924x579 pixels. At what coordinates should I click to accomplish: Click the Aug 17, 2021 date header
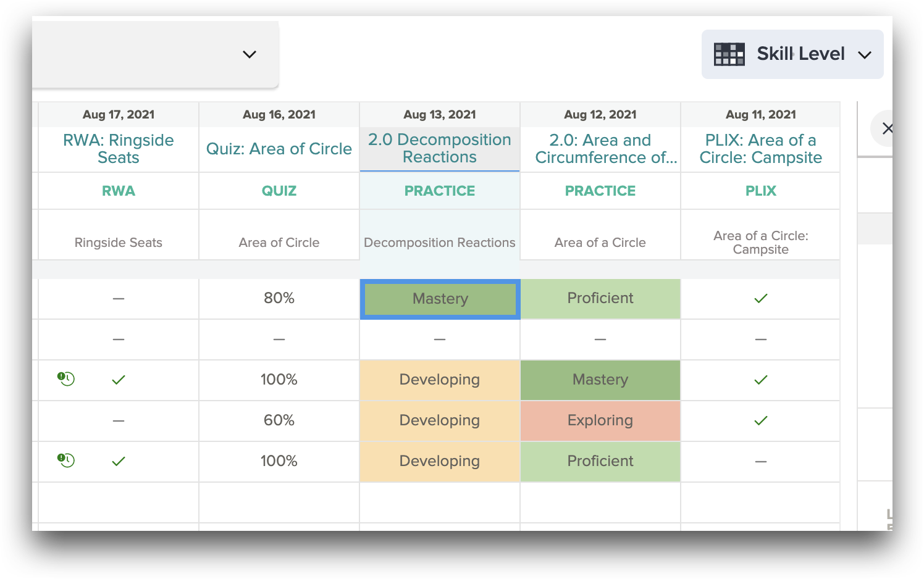(x=119, y=114)
